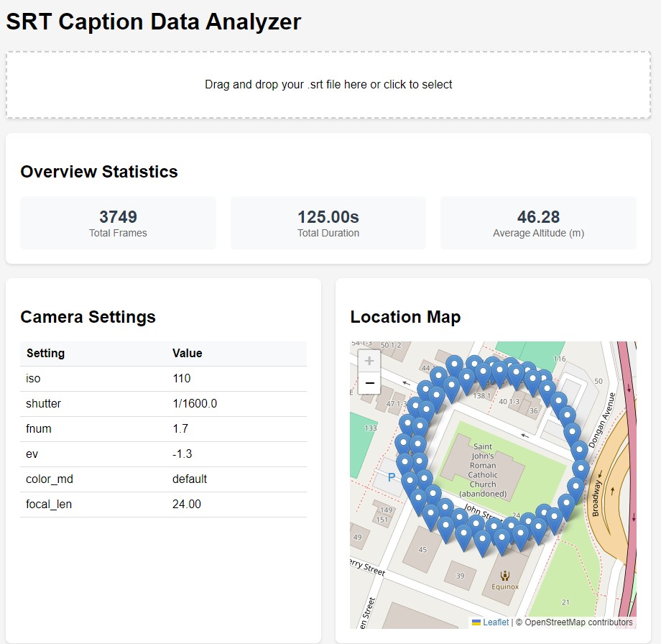
Task: Select the Average Altitude statistic card
Action: point(538,223)
